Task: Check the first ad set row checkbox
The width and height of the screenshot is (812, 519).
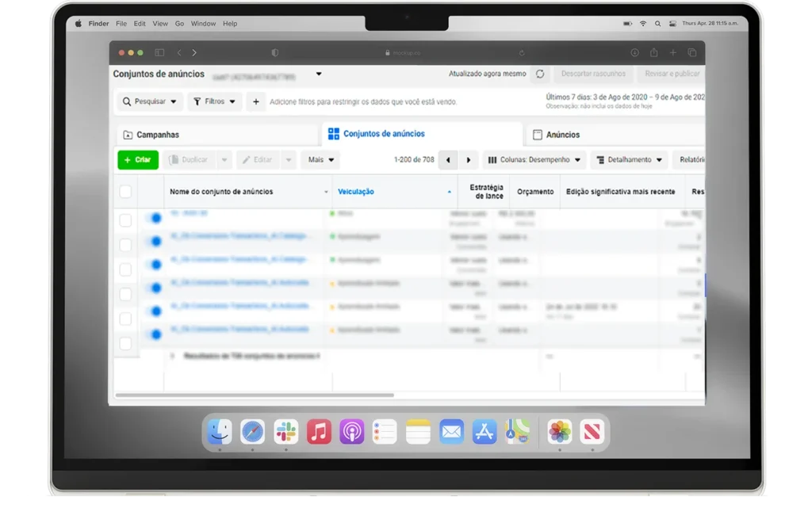Action: [x=125, y=220]
